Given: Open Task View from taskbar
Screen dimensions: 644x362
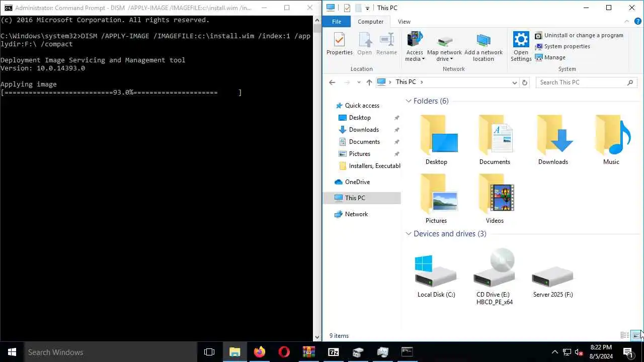Looking at the screenshot, I should click(x=209, y=352).
